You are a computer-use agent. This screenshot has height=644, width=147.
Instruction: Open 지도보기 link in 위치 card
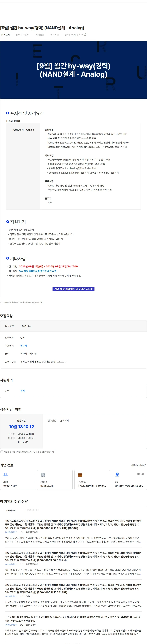(140, 474)
